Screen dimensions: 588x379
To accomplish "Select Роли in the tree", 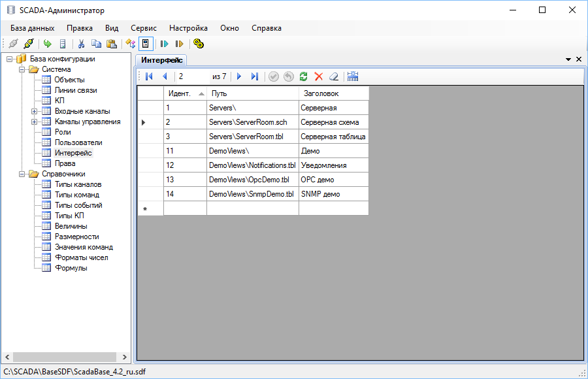I will pyautogui.click(x=63, y=132).
